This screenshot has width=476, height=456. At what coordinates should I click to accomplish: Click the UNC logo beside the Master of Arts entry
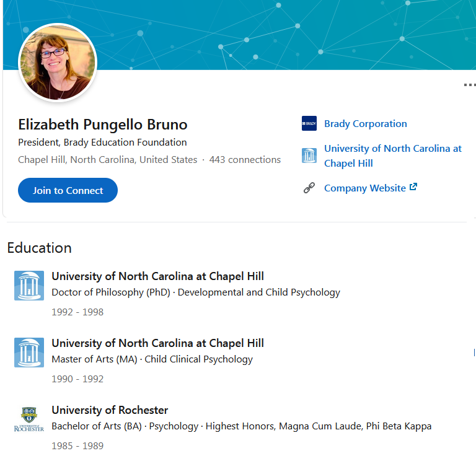pos(29,353)
